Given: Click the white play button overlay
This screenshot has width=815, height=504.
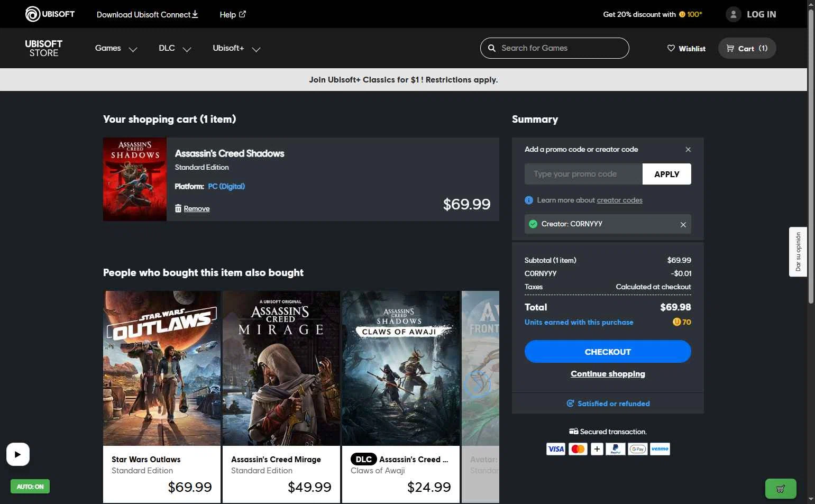Looking at the screenshot, I should [x=18, y=454].
